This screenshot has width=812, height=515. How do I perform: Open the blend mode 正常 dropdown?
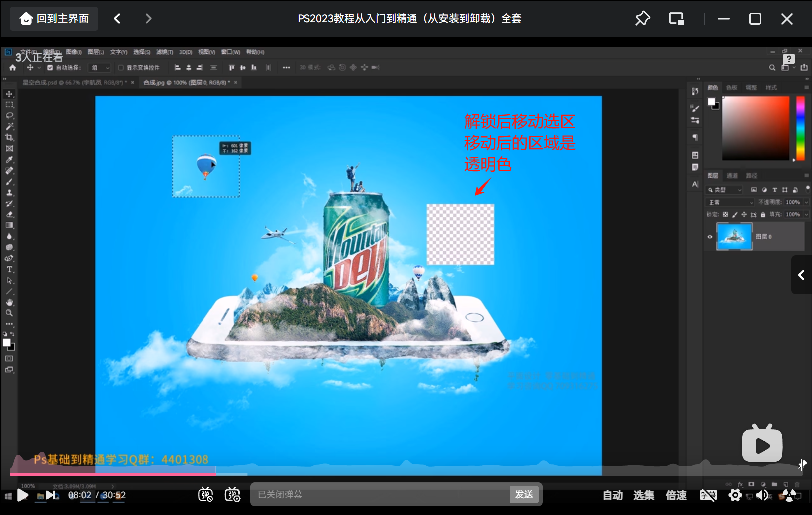click(730, 202)
